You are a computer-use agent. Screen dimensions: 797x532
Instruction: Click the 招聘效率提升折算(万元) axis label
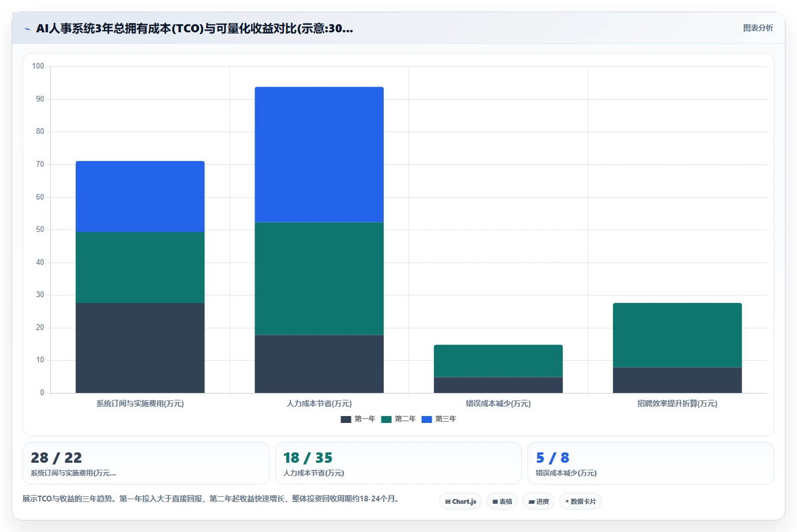pos(677,403)
